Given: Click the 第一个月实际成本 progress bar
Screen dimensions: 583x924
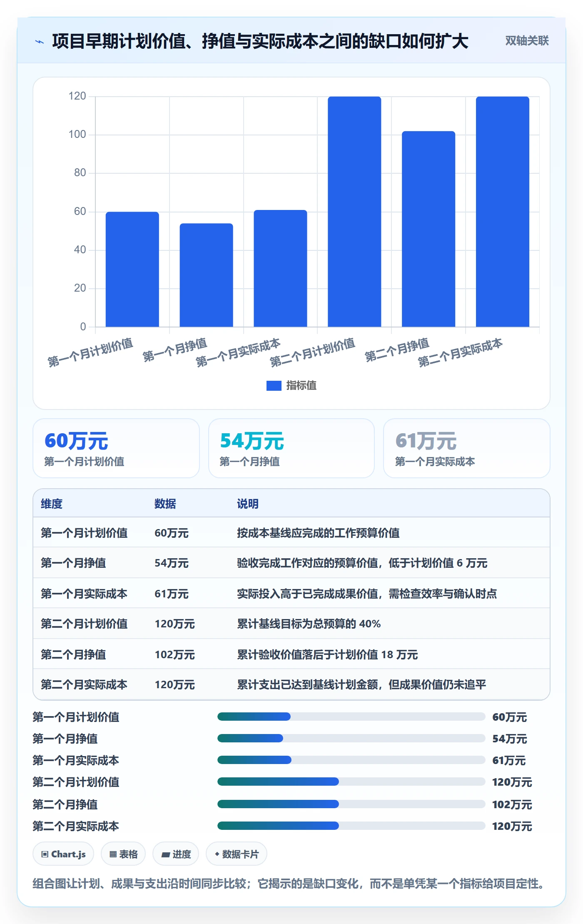Looking at the screenshot, I should coord(351,760).
